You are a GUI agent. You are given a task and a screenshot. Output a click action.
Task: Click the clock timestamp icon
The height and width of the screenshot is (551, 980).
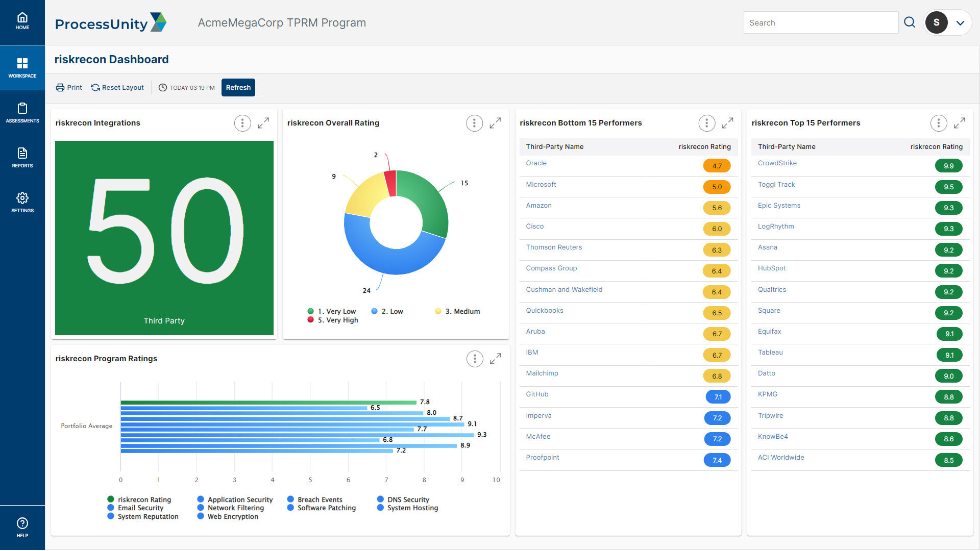[x=163, y=87]
